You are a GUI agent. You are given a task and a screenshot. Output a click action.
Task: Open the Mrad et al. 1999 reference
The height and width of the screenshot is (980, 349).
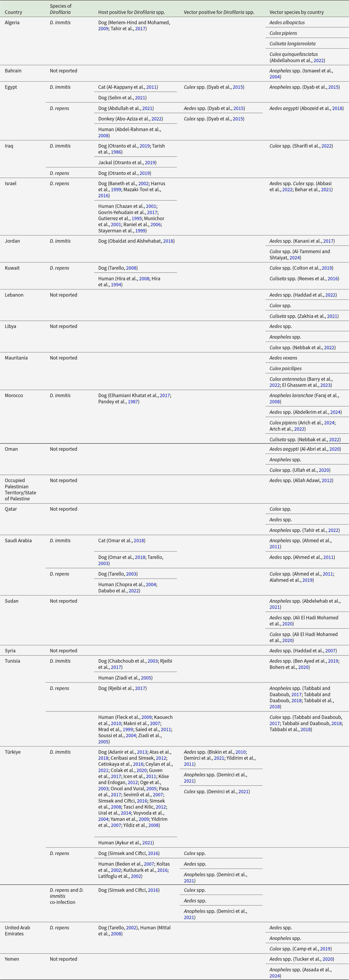coord(128,729)
